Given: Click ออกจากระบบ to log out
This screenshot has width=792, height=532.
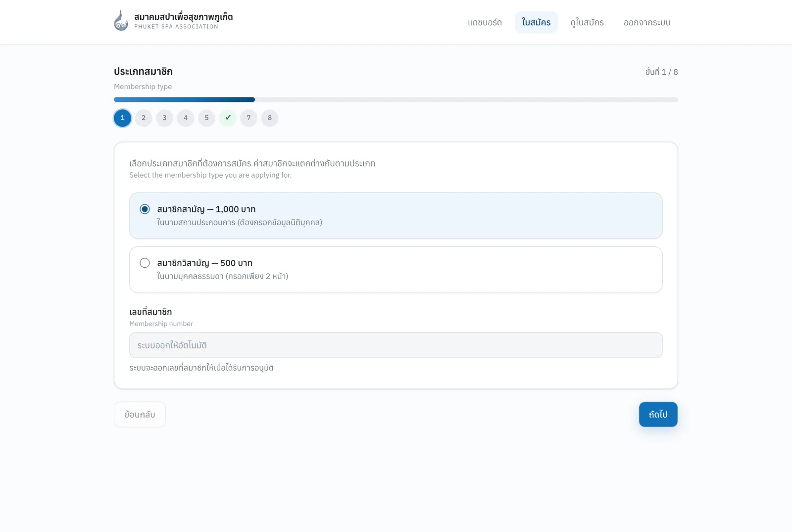Looking at the screenshot, I should 647,22.
